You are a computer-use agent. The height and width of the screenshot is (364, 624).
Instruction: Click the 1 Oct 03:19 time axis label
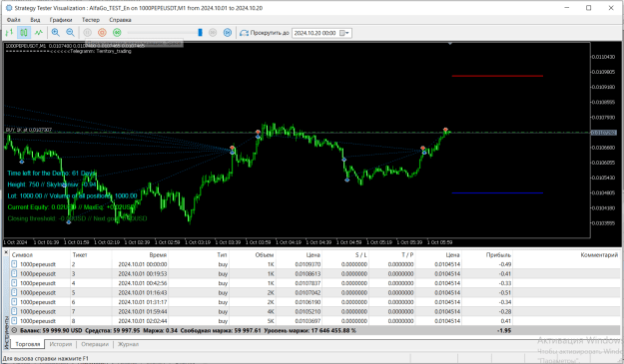click(198, 242)
